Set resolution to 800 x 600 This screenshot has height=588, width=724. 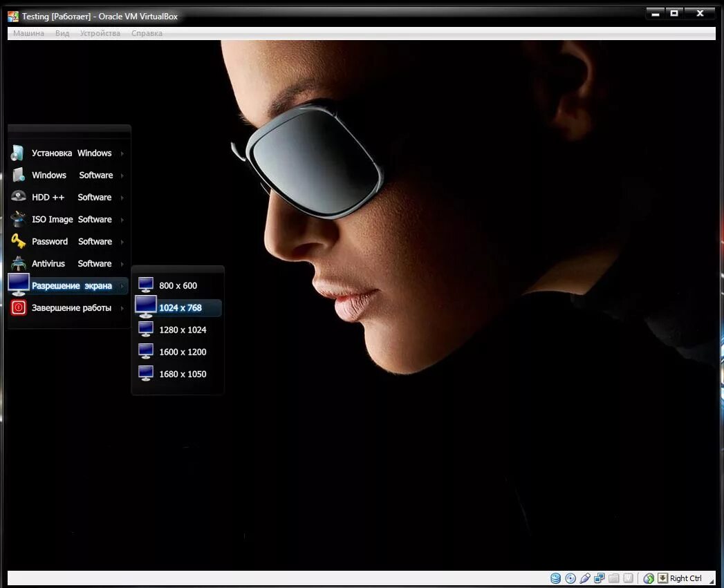178,285
